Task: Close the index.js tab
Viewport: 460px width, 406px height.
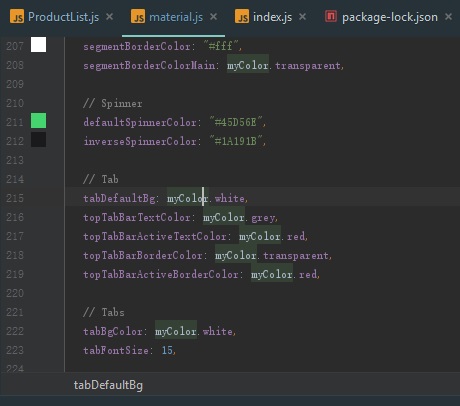Action: pos(302,17)
